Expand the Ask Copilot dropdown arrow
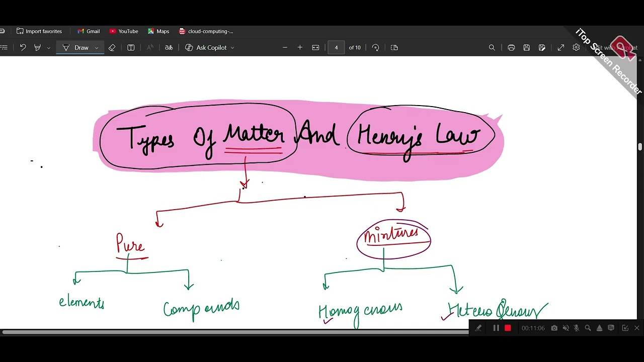The width and height of the screenshot is (644, 362). [x=232, y=48]
